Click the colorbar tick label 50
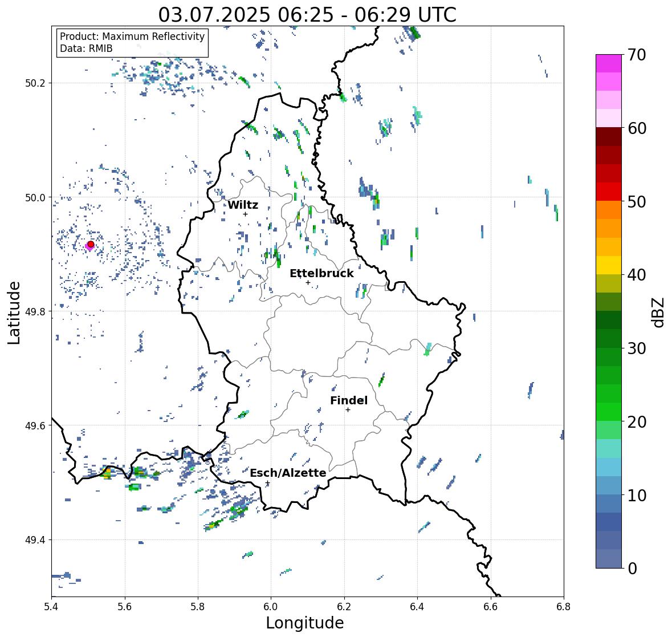Screen dimensions: 672x637 coord(636,202)
